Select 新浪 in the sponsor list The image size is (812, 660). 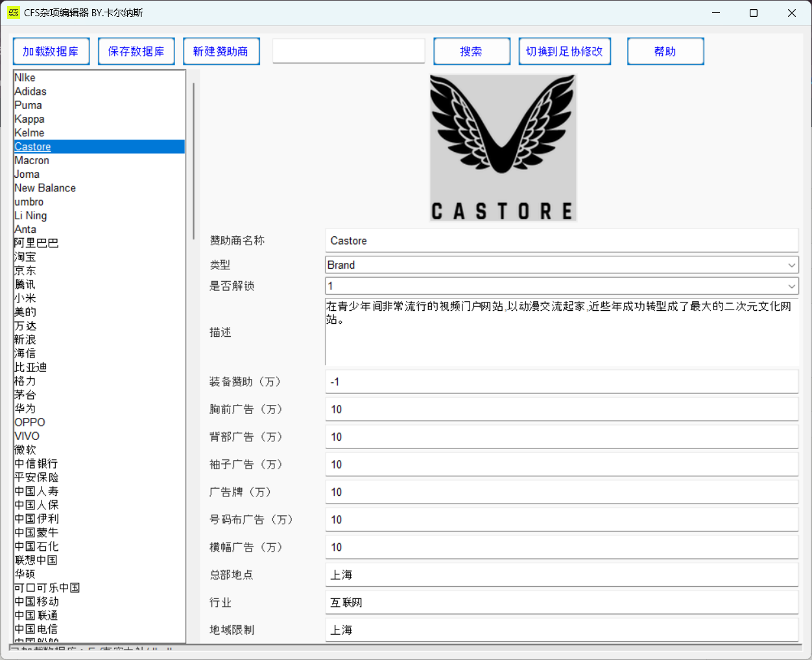pos(99,340)
